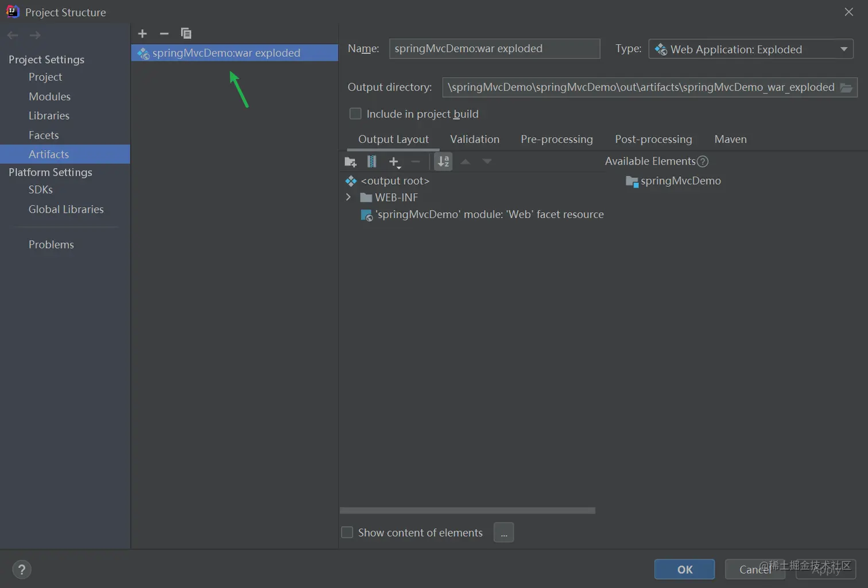Open Libraries settings page
The image size is (868, 588).
[x=49, y=115]
